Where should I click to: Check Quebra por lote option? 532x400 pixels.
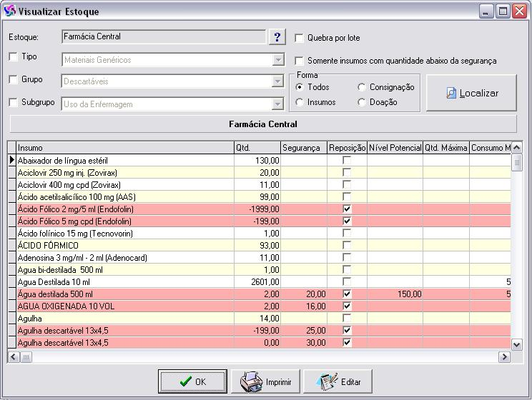tap(299, 38)
